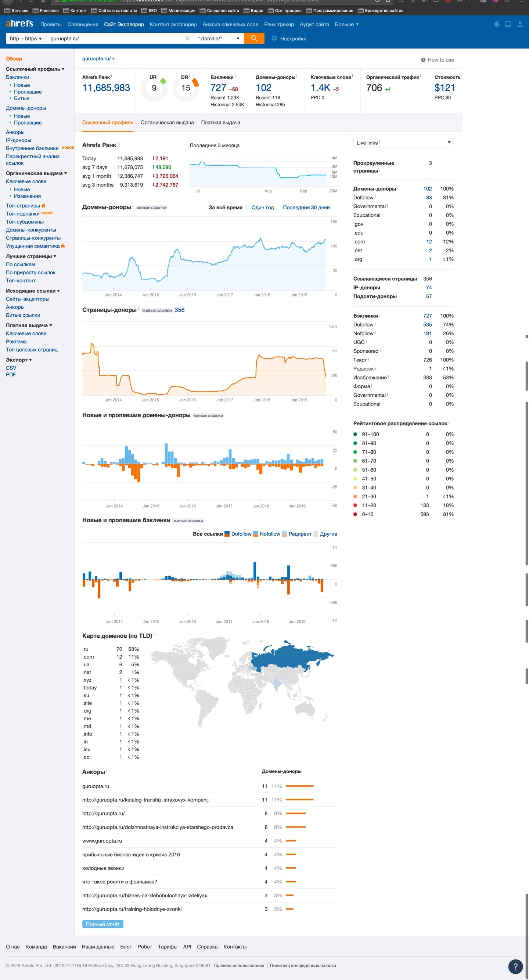Image resolution: width=529 pixels, height=980 pixels.
Task: Select the За всё время time range
Action: pos(225,207)
